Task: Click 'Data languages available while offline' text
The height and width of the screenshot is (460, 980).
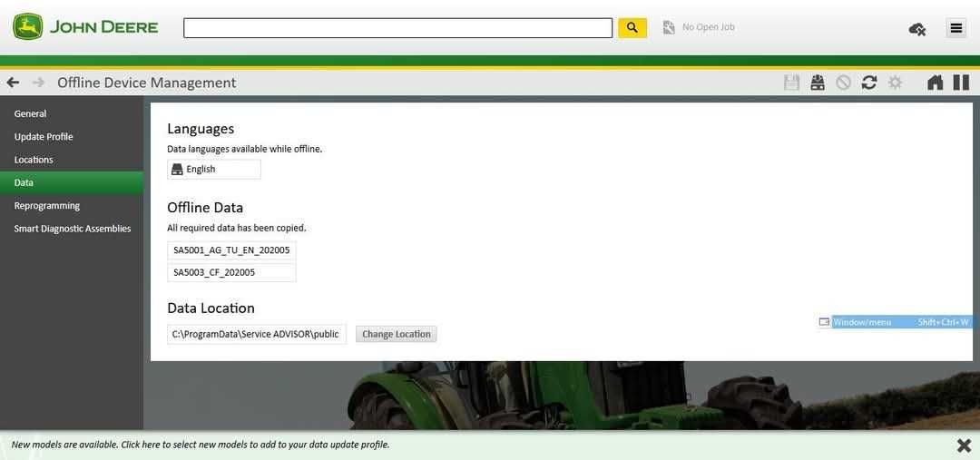Action: coord(245,150)
